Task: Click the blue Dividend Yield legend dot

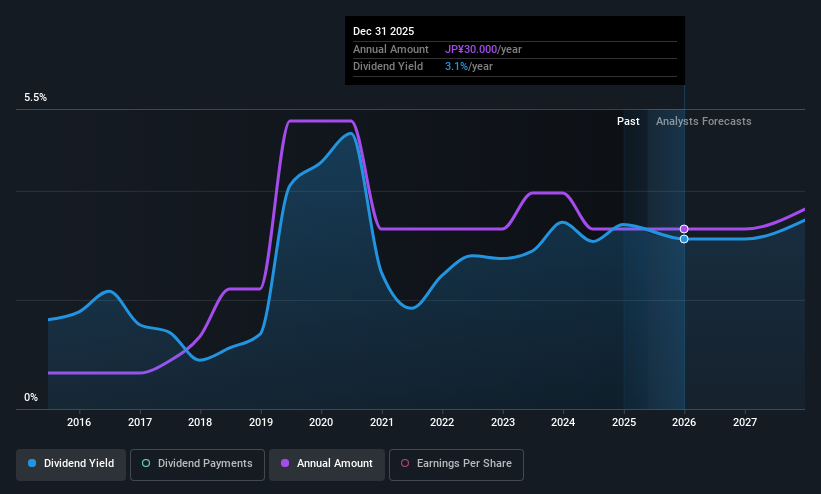Action: pyautogui.click(x=32, y=464)
